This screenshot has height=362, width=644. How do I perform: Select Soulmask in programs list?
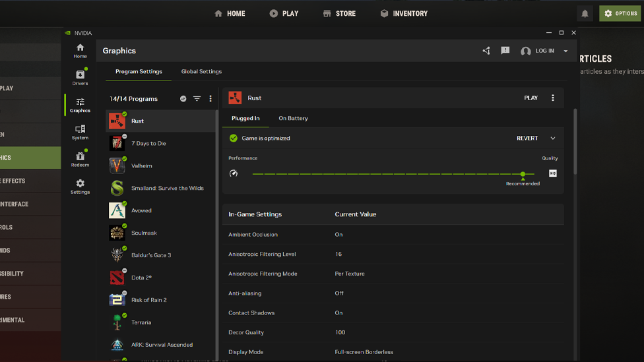tap(160, 233)
